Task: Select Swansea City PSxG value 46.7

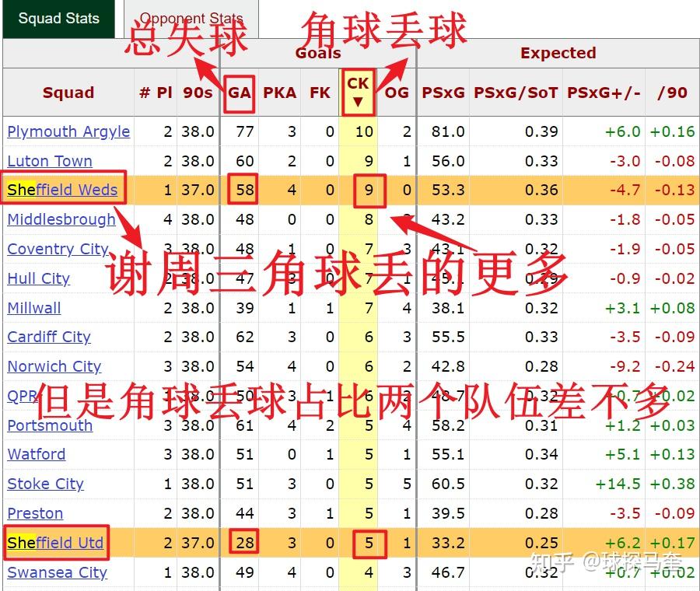Action: click(448, 572)
